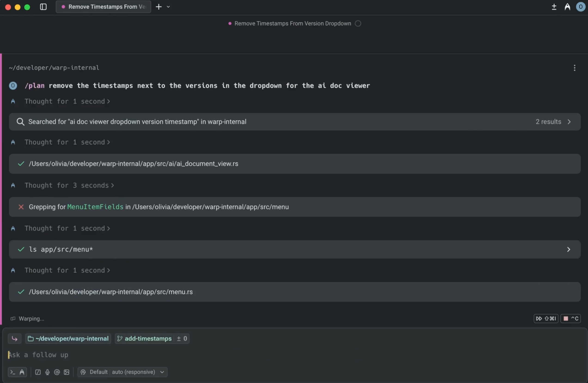Switch to terminal input mode
The height and width of the screenshot is (383, 588).
pyautogui.click(x=13, y=372)
